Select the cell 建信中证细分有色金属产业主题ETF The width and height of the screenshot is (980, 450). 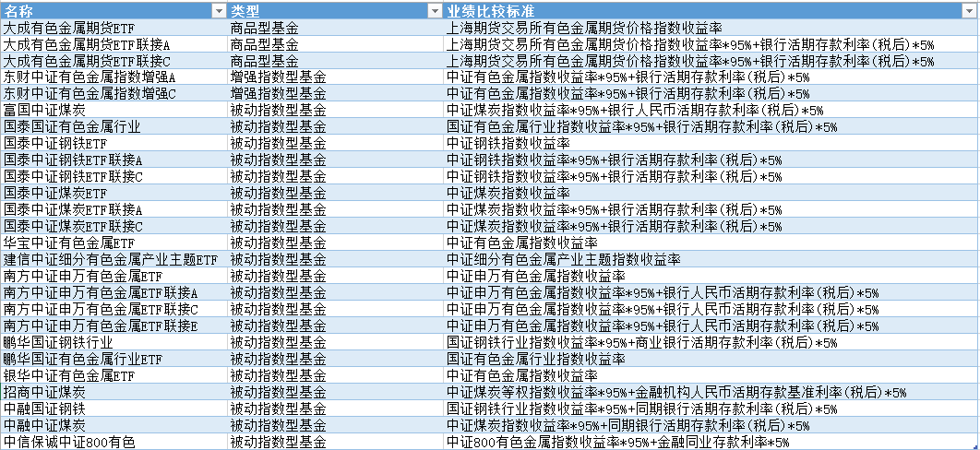(114, 259)
